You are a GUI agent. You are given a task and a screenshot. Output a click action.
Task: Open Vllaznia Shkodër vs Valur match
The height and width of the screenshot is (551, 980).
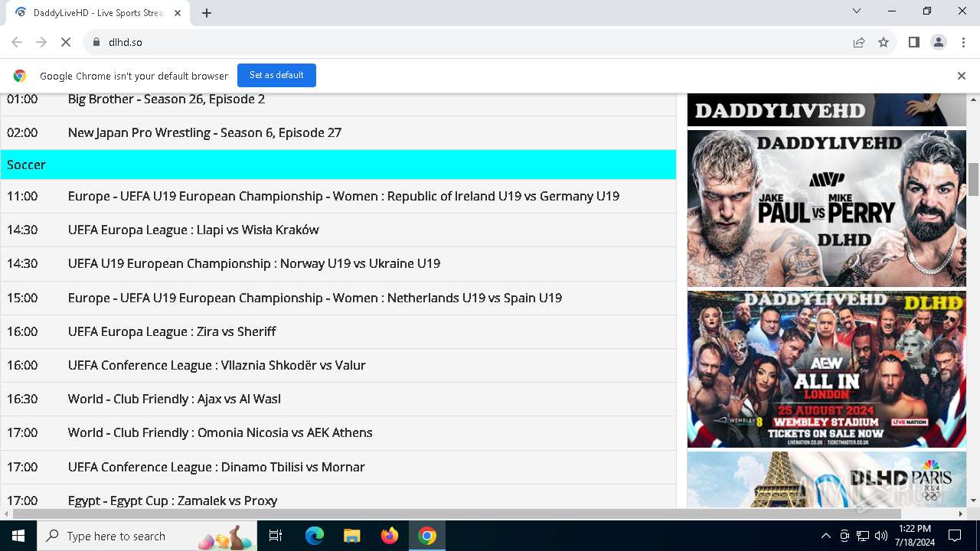(x=217, y=365)
